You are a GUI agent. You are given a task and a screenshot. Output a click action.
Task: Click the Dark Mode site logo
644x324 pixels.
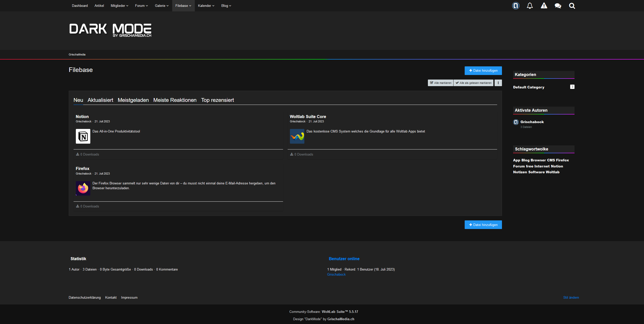point(110,30)
